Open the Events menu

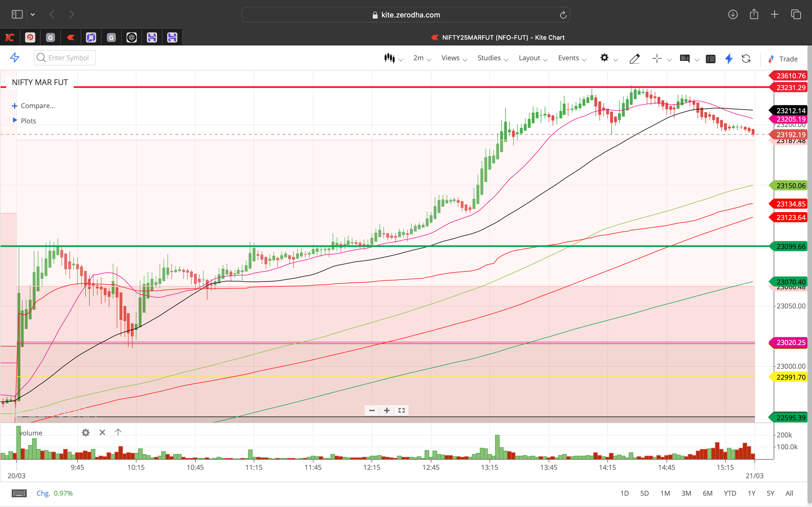[x=569, y=58]
